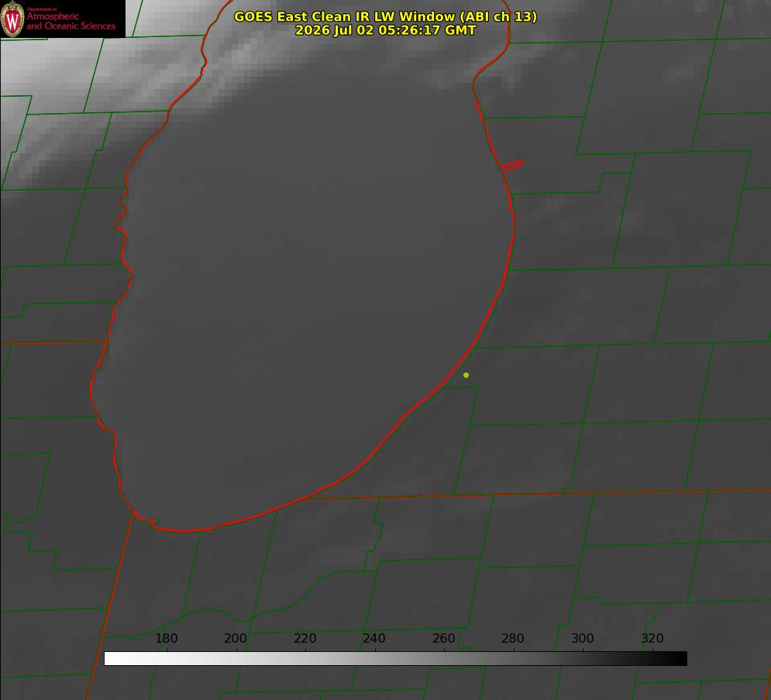The image size is (771, 700).
Task: Click the 300 colorbar label
Action: pyautogui.click(x=583, y=638)
